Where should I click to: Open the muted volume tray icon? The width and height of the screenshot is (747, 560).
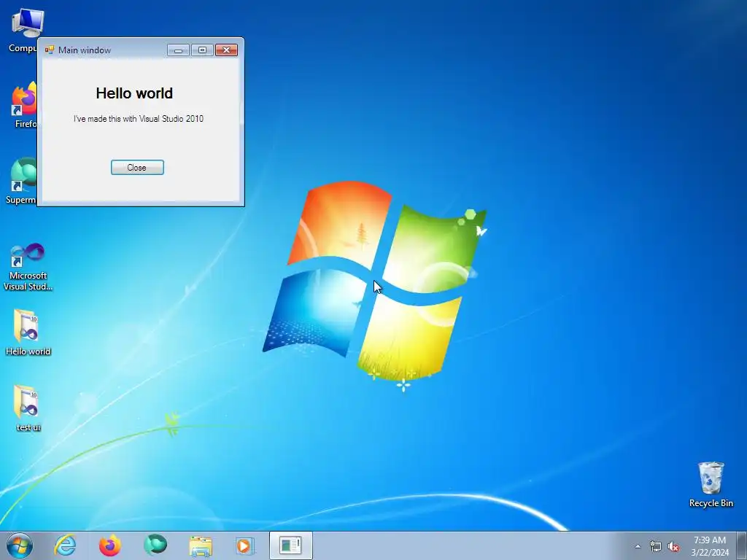tap(673, 547)
